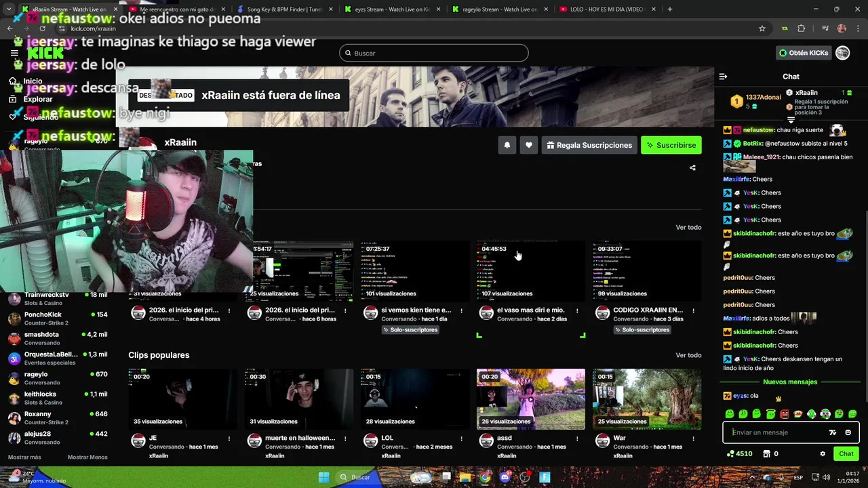Open the 07:25:37 video thumbnail
The width and height of the screenshot is (868, 488).
[414, 270]
